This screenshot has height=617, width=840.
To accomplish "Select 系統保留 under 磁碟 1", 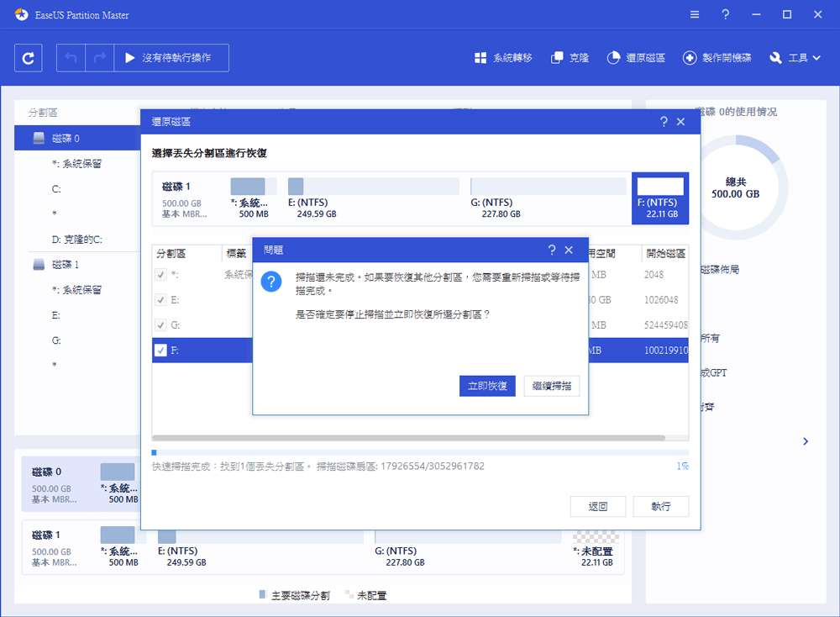I will pyautogui.click(x=76, y=290).
